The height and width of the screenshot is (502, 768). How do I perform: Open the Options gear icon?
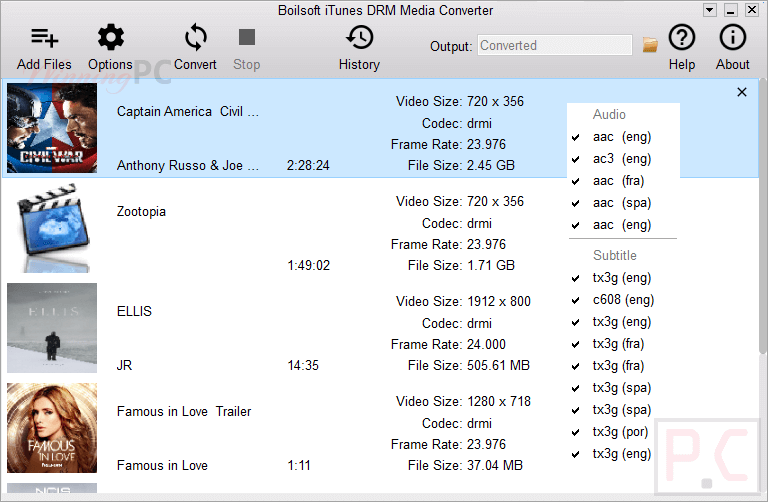pyautogui.click(x=111, y=37)
